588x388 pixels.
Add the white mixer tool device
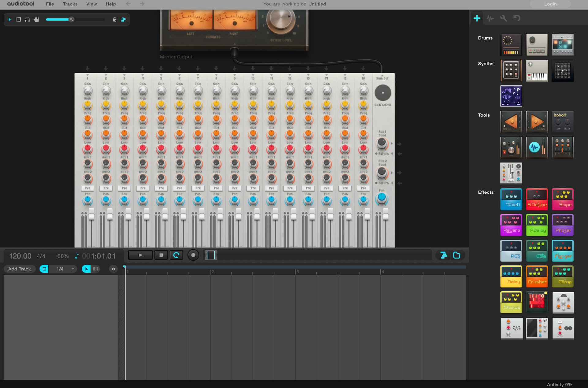pyautogui.click(x=511, y=173)
